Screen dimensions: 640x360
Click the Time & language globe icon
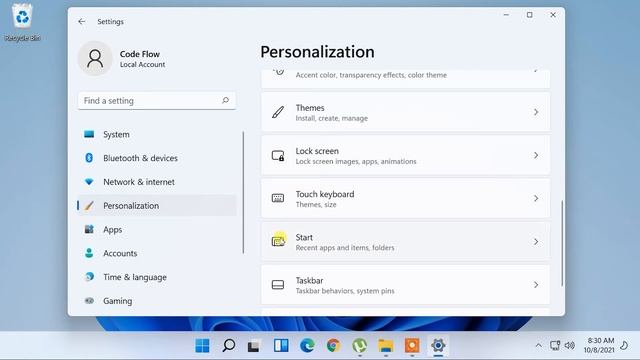pos(89,277)
